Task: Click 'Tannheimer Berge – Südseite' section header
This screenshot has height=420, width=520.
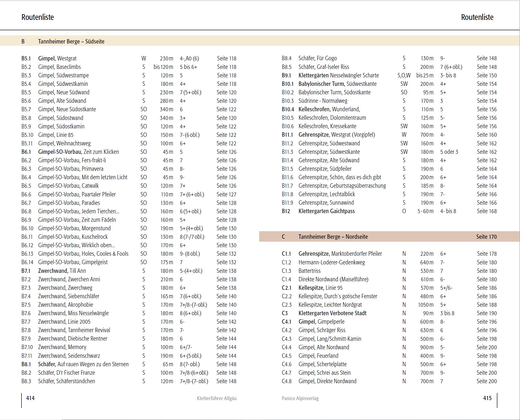Action: pyautogui.click(x=71, y=41)
